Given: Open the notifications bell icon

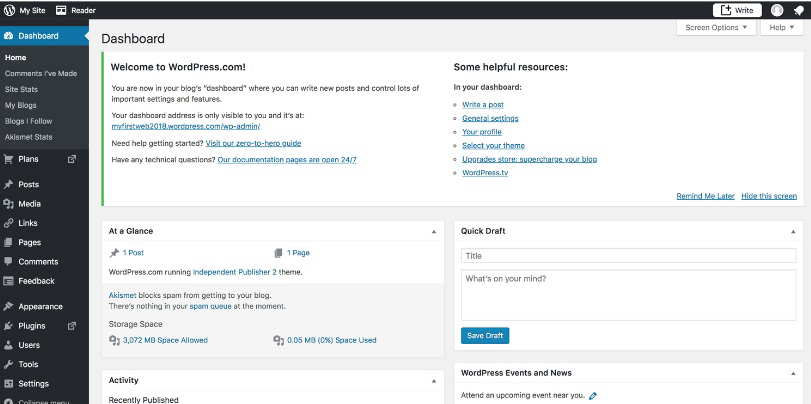Looking at the screenshot, I should tap(798, 10).
